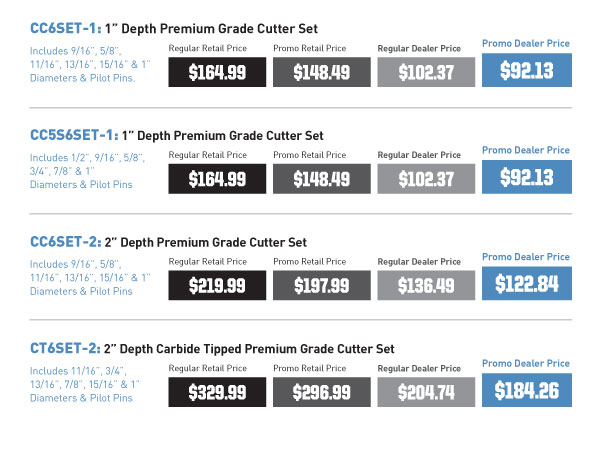Select the $329.99 regular retail price box
Image resolution: width=600 pixels, height=460 pixels.
coord(217,392)
